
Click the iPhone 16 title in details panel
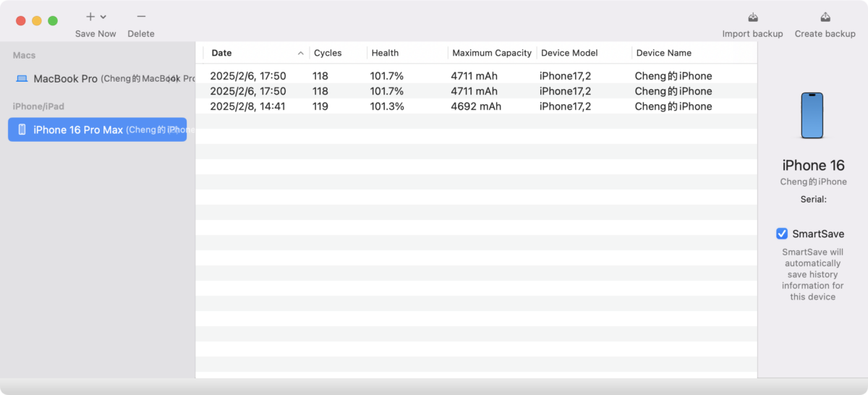coord(813,165)
